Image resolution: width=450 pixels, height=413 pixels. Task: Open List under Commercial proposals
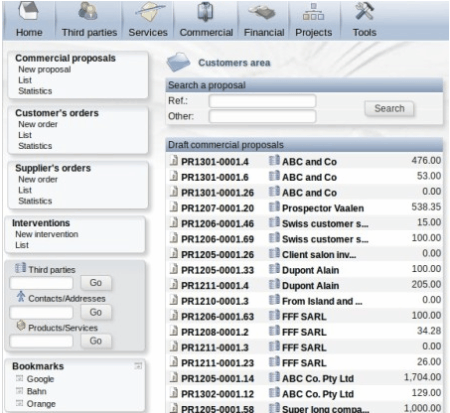tap(25, 80)
